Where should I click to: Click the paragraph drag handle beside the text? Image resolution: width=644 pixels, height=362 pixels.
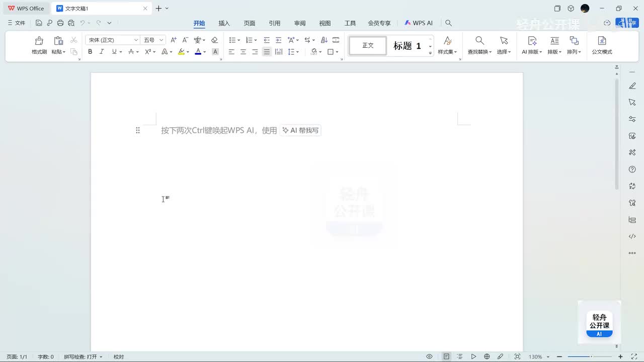(x=137, y=130)
